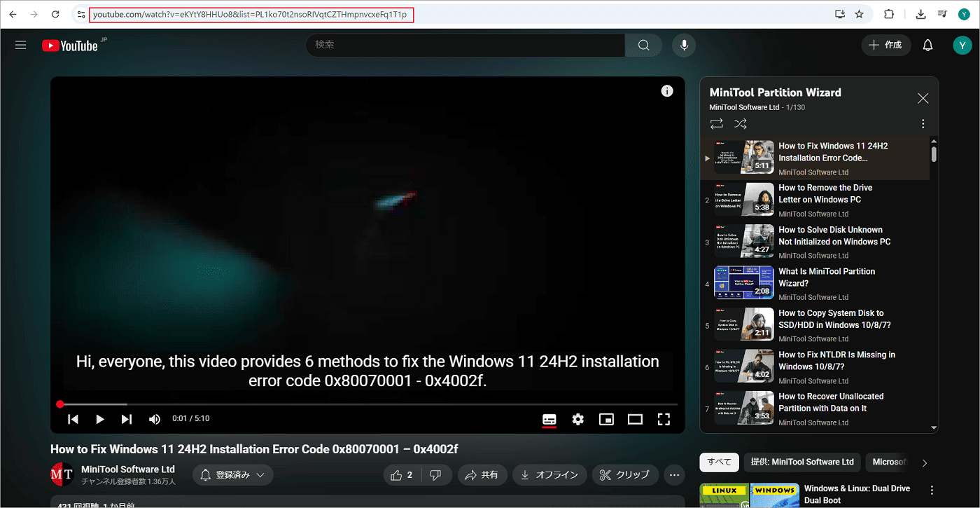
Task: Open 'How to Copy System Disk' video
Action: pyautogui.click(x=815, y=325)
